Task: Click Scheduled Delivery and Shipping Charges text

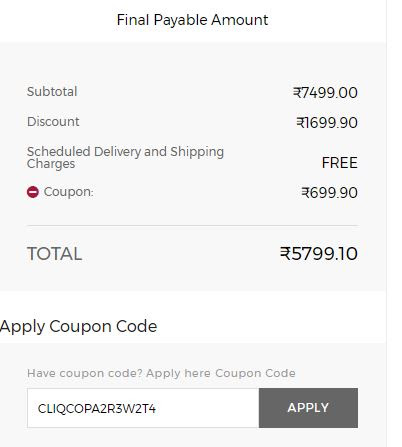Action: 125,157
